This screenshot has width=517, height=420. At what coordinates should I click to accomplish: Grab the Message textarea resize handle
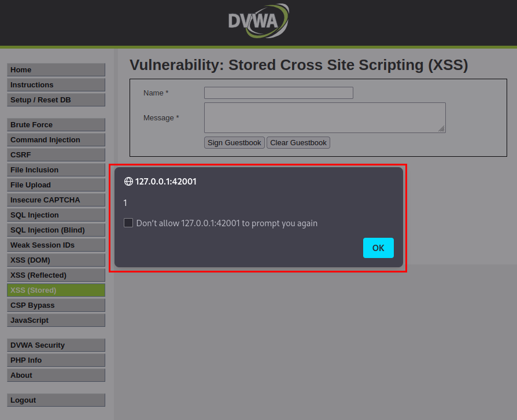pos(441,128)
